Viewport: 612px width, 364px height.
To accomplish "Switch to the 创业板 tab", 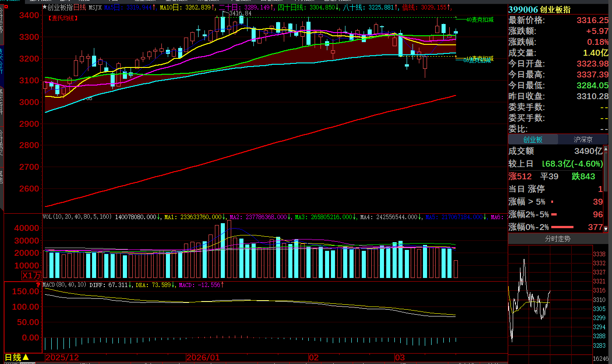I will pos(533,139).
